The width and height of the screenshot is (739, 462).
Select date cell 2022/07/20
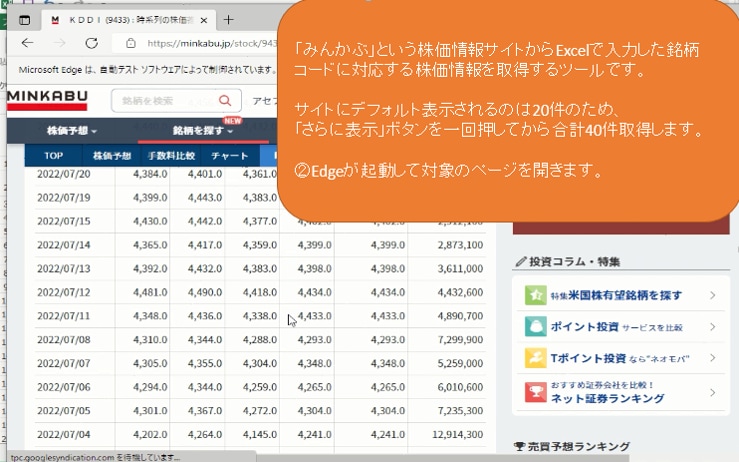[64, 174]
